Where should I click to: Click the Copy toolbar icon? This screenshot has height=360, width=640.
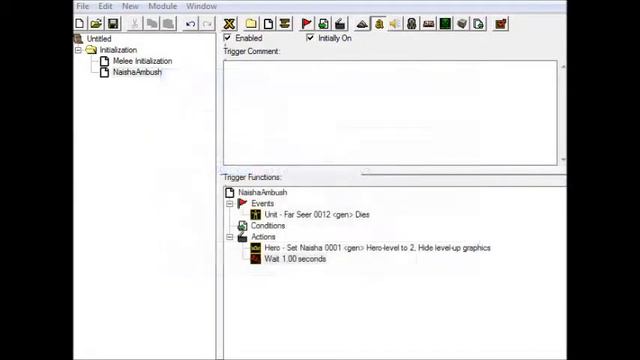click(151, 24)
